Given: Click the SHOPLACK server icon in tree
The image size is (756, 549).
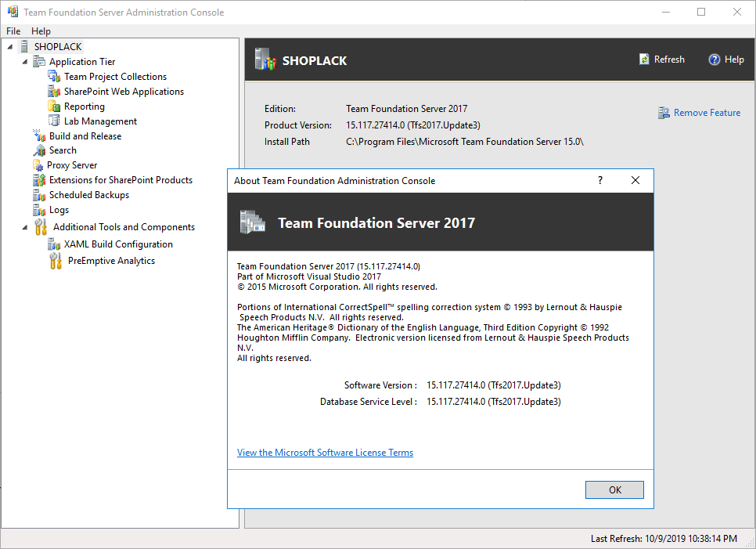Looking at the screenshot, I should click(24, 46).
